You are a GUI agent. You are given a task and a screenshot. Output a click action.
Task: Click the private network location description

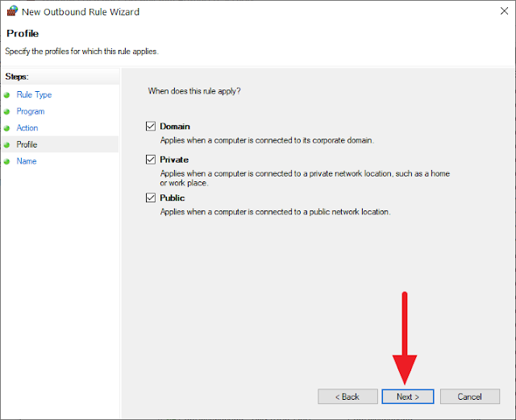tap(305, 178)
